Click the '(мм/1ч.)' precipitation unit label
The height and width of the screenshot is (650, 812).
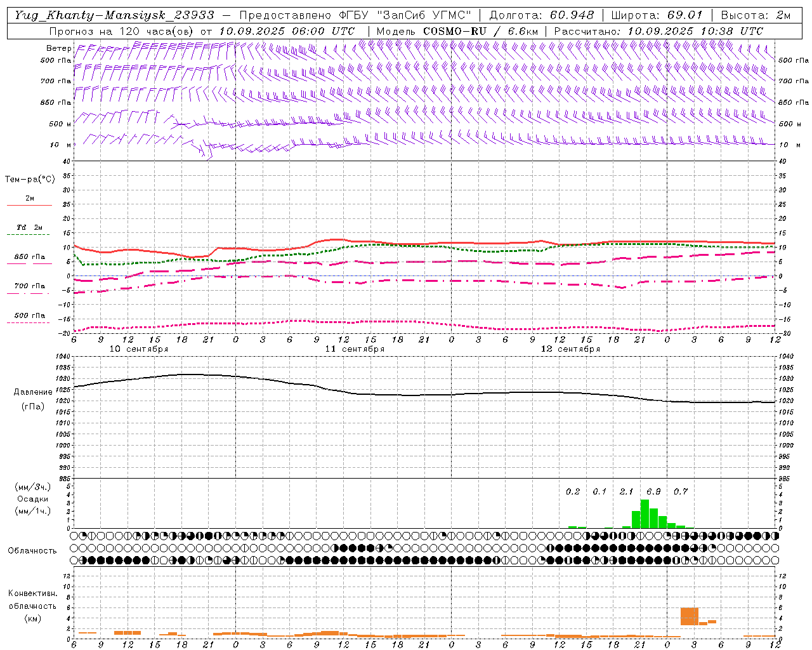pos(32,511)
